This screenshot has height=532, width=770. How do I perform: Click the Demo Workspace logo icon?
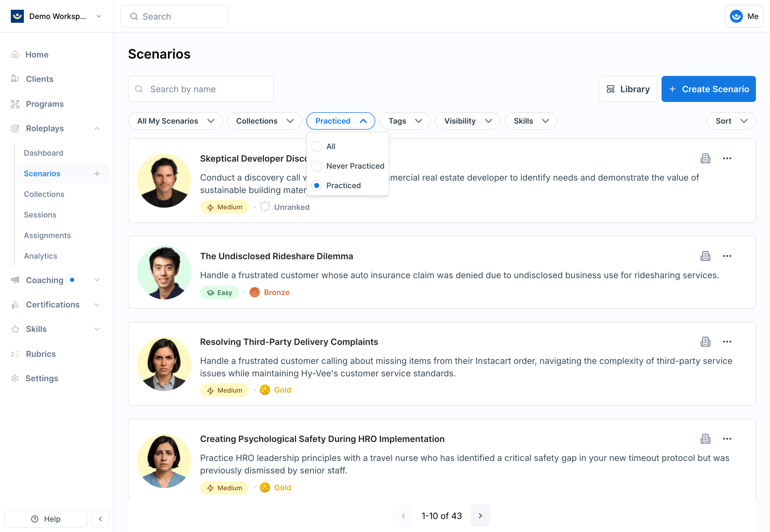(17, 16)
